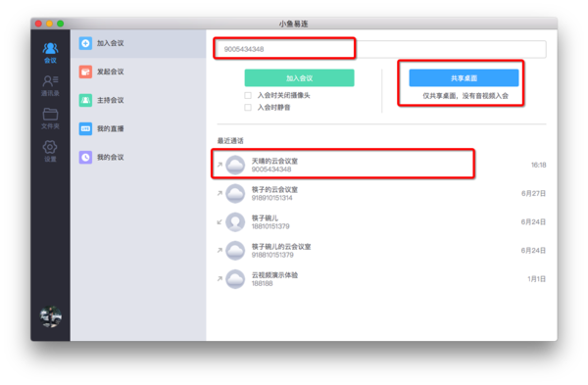Image resolution: width=588 pixels, height=385 pixels.
Task: Click the 1月1日 date
Action: coord(536,279)
